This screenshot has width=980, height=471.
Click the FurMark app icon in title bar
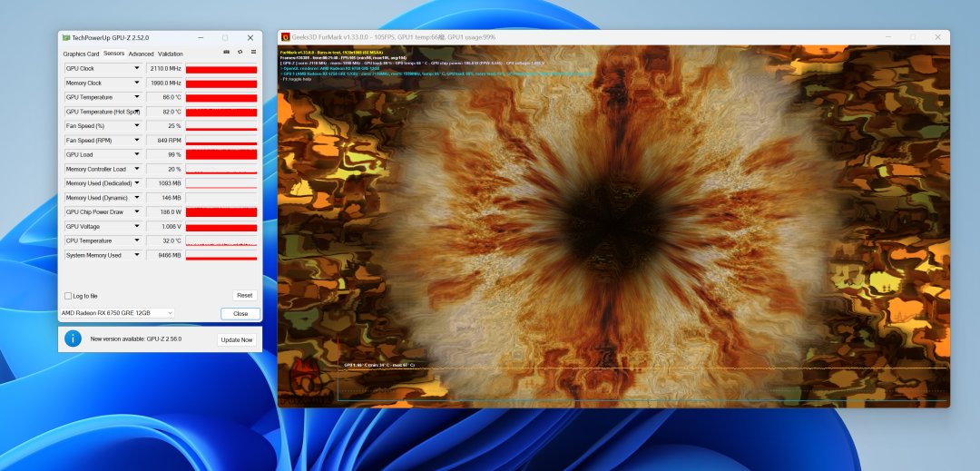point(286,37)
